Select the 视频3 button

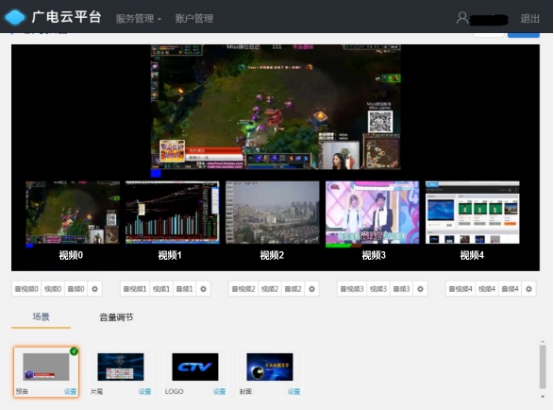(378, 289)
